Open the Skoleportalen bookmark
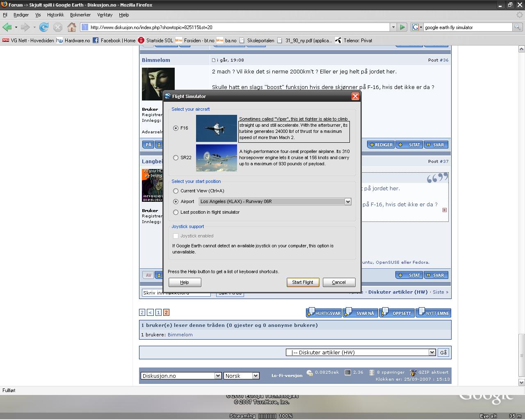Viewport: 525px width, 420px height. point(257,40)
